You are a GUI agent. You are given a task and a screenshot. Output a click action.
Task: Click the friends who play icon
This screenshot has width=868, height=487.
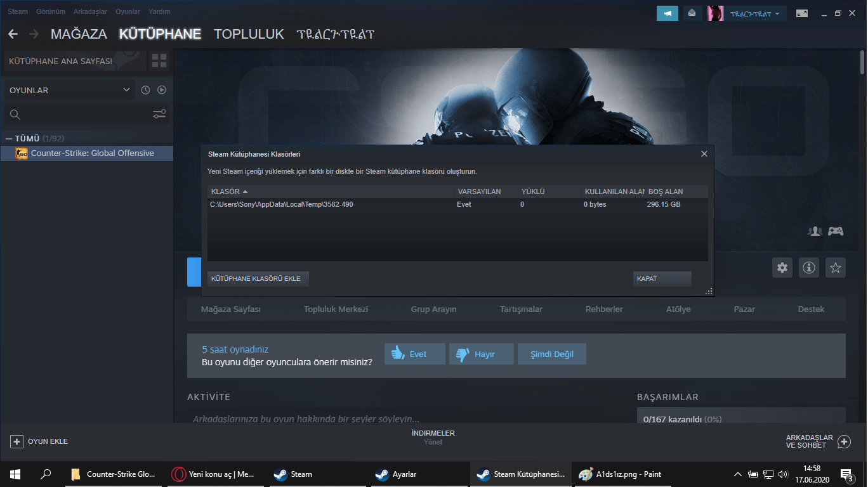815,231
